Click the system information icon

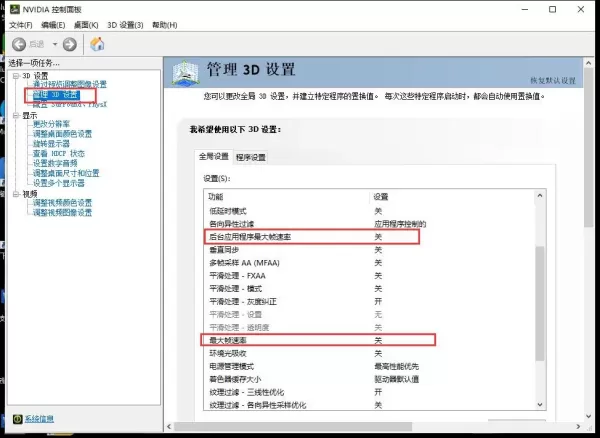[x=18, y=419]
